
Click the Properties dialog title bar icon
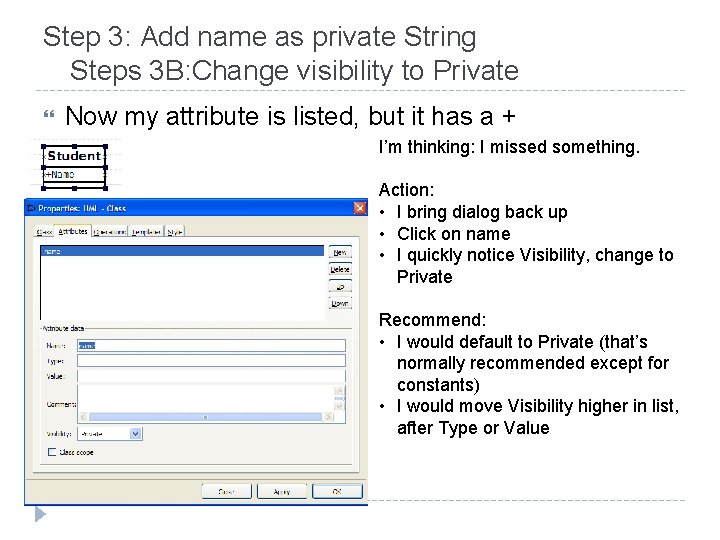tap(31, 208)
